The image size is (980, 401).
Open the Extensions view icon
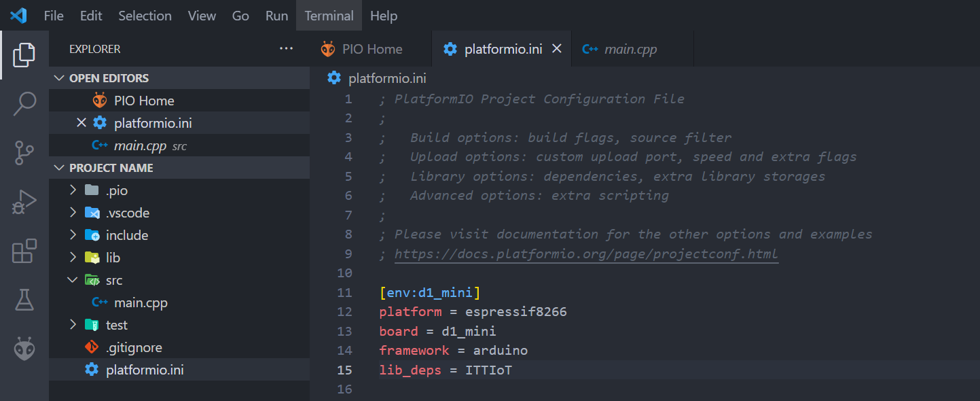pos(24,251)
